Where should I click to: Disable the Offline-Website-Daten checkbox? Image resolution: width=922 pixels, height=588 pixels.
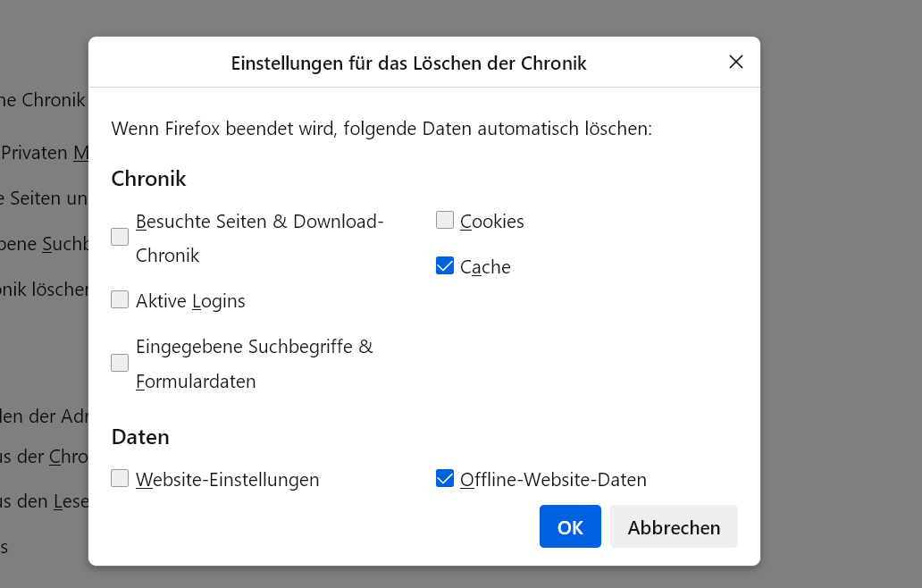[445, 478]
